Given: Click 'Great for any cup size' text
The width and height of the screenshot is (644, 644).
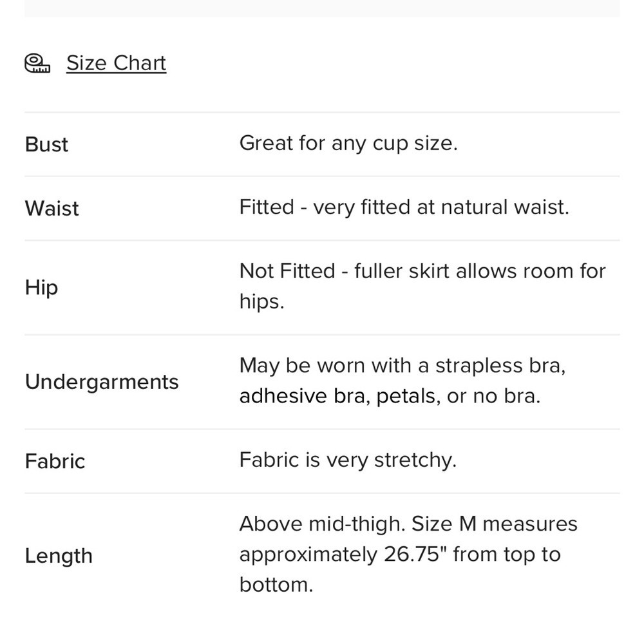Looking at the screenshot, I should [x=348, y=144].
